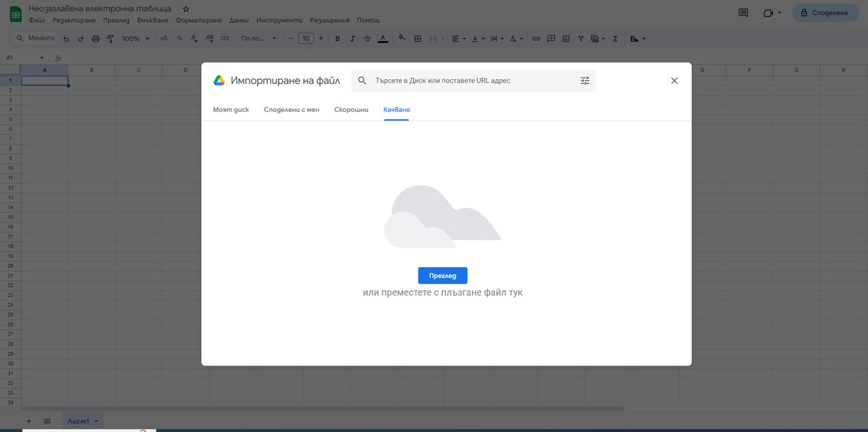Open the Разширения menu

pos(330,20)
